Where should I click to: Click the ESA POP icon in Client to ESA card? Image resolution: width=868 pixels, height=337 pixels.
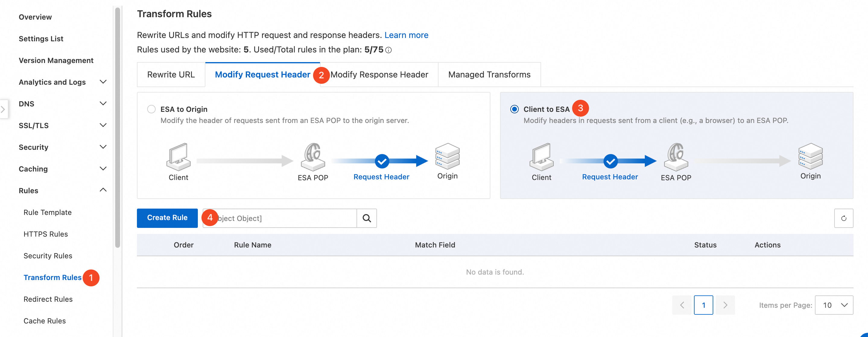[x=676, y=157]
